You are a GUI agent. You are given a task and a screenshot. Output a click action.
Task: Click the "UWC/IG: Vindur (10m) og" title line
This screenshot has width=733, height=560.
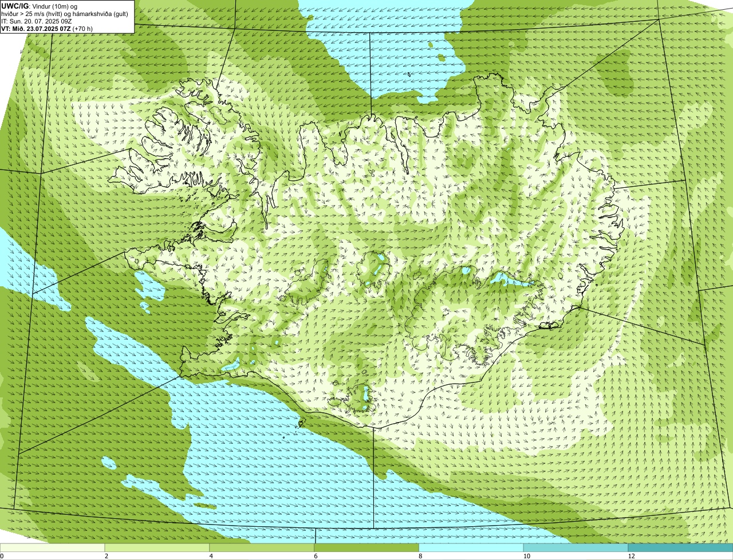point(39,6)
